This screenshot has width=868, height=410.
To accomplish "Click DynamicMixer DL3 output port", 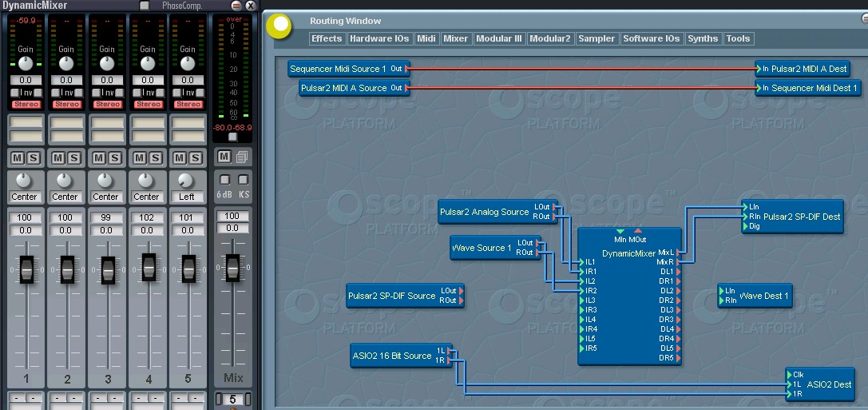I will point(678,310).
